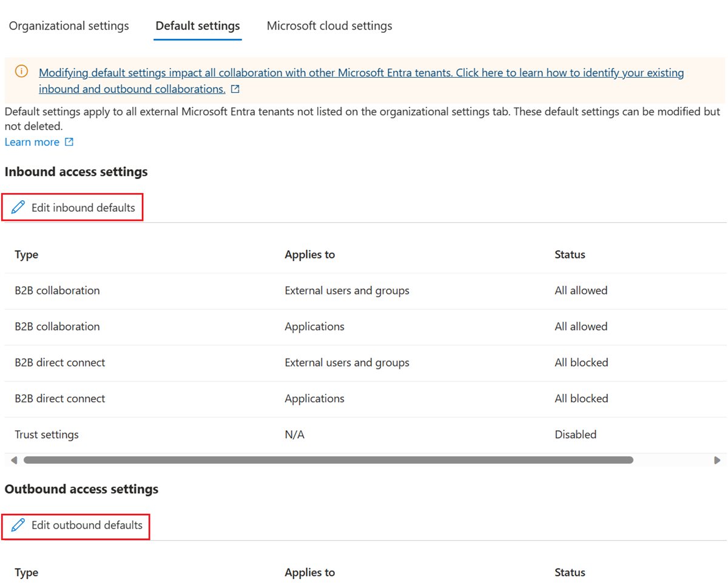Open the external link icon next to Learn more

70,141
